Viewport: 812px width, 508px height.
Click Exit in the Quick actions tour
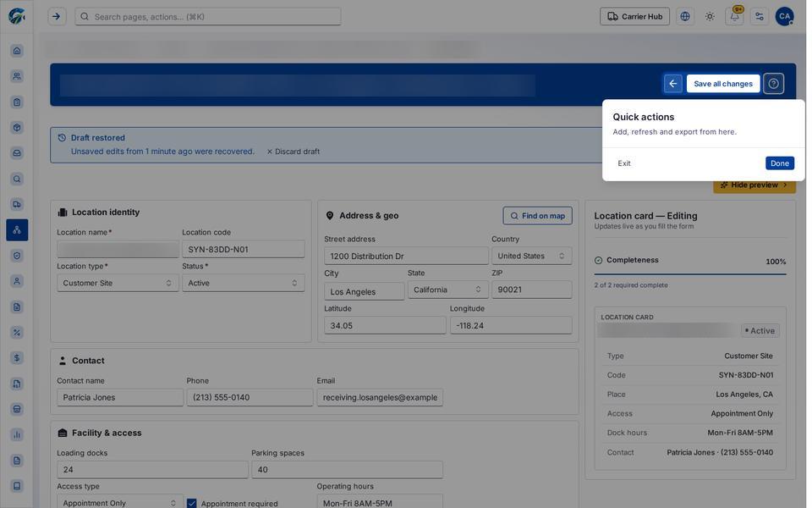coord(624,163)
